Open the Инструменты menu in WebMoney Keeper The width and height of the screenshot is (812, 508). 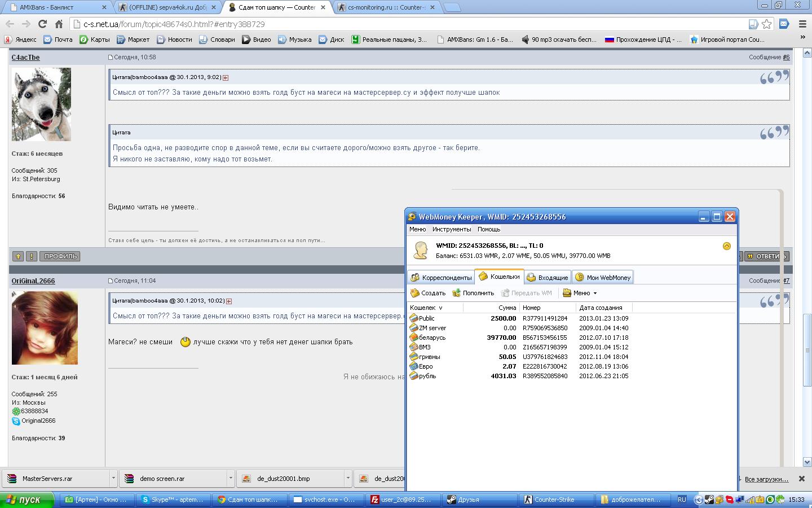[451, 229]
